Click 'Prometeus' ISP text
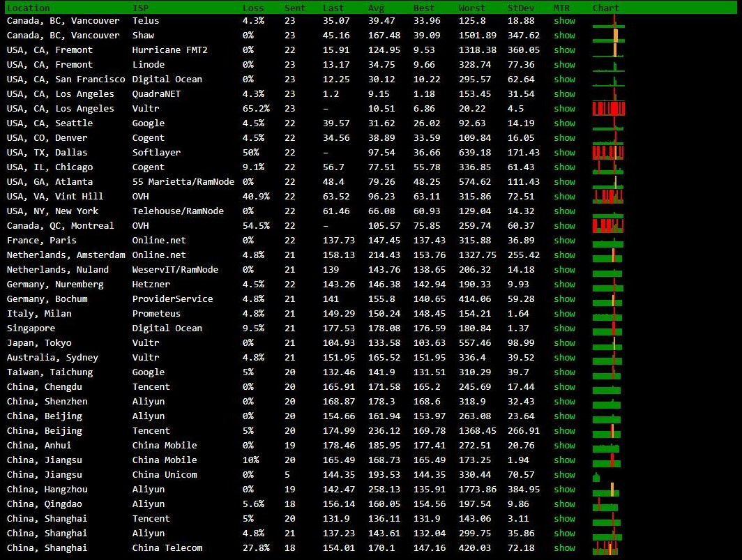The image size is (742, 560). [x=157, y=314]
